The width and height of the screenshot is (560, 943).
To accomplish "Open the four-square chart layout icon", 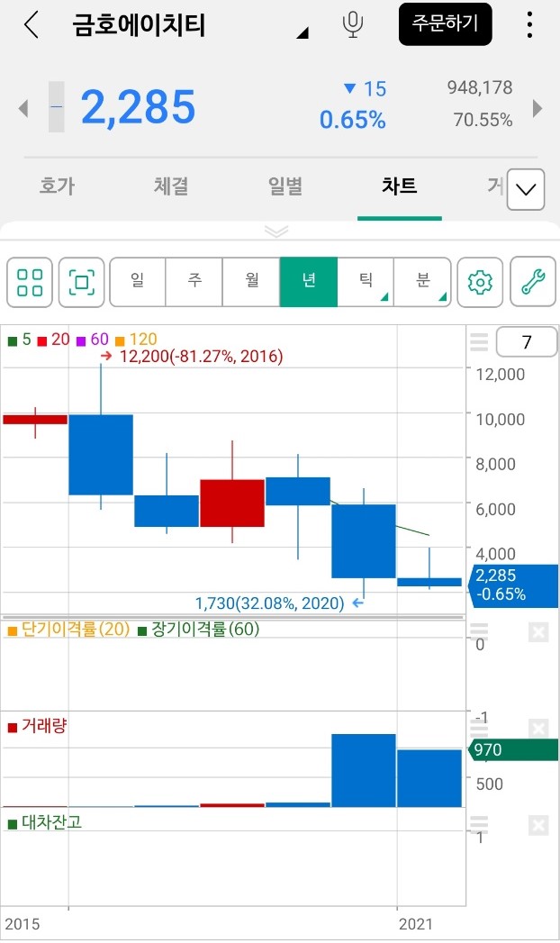I will pos(30,282).
